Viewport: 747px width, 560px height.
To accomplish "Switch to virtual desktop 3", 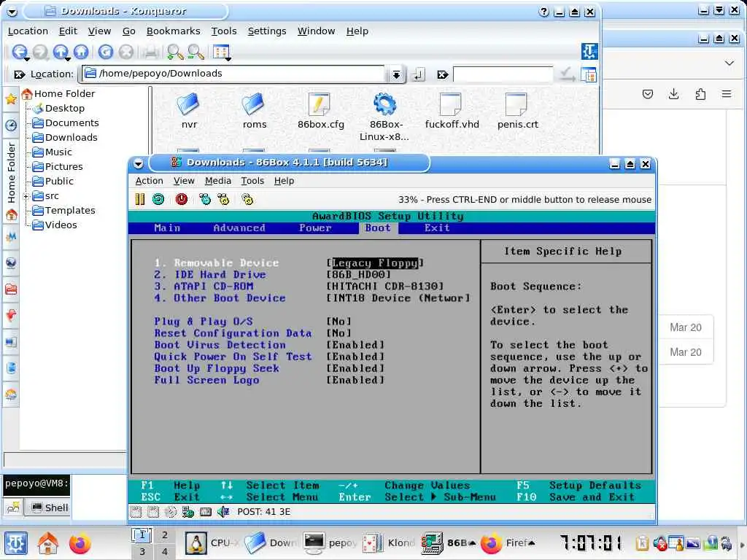I will pos(142,552).
